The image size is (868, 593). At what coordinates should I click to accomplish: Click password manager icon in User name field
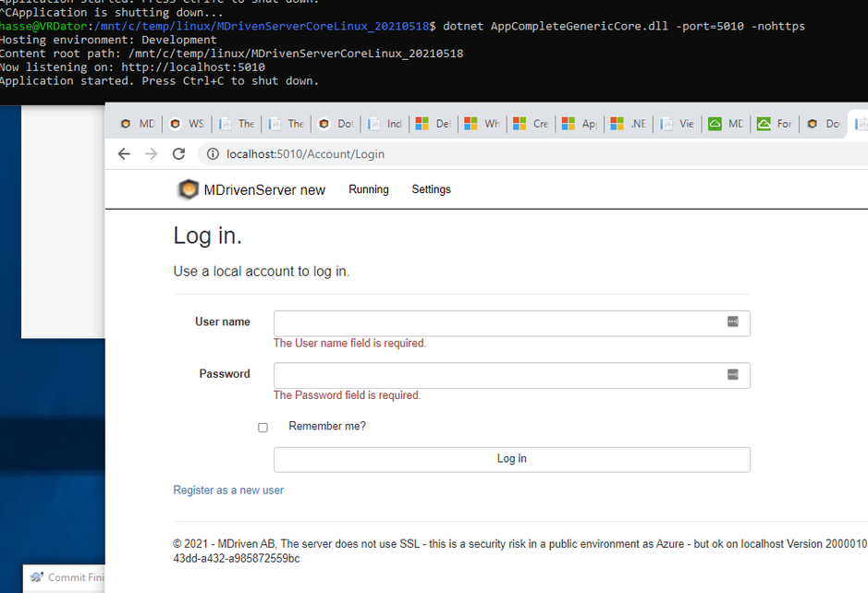coord(732,322)
